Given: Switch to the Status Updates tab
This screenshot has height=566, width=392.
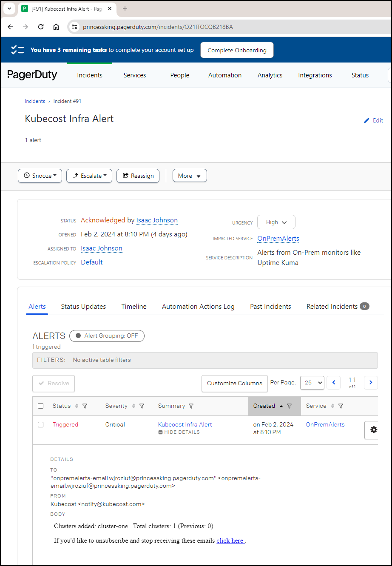Looking at the screenshot, I should pos(83,306).
